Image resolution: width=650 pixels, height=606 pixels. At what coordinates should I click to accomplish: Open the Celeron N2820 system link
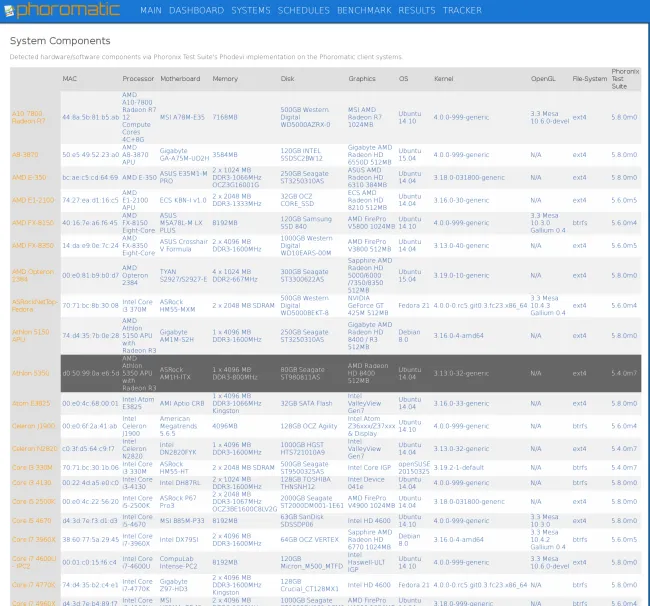34,448
